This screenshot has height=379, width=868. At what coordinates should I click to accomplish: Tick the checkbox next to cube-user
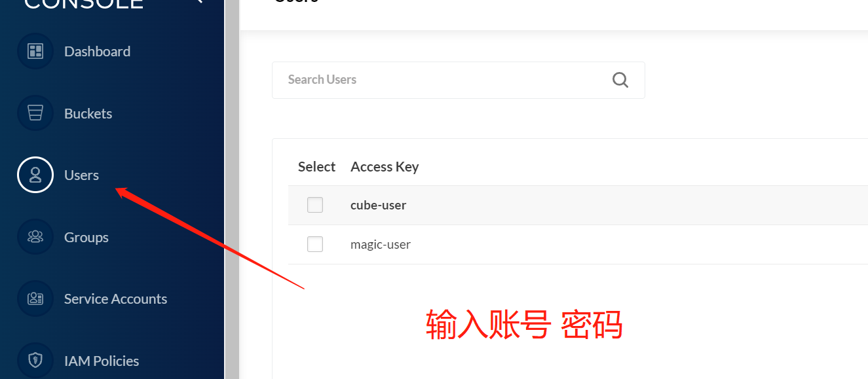coord(315,205)
